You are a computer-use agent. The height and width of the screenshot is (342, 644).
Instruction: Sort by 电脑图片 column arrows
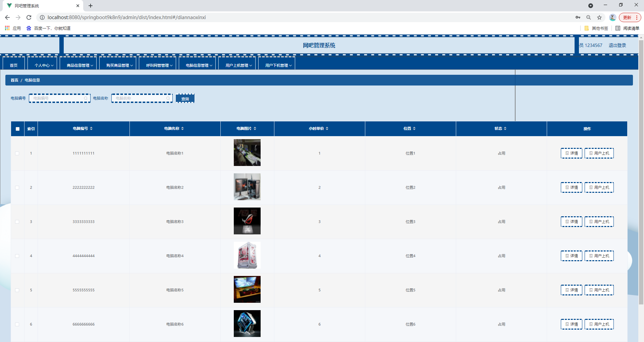click(255, 128)
